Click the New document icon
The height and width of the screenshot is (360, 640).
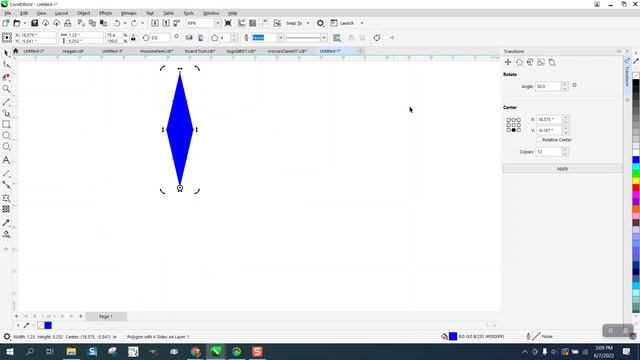click(x=6, y=23)
